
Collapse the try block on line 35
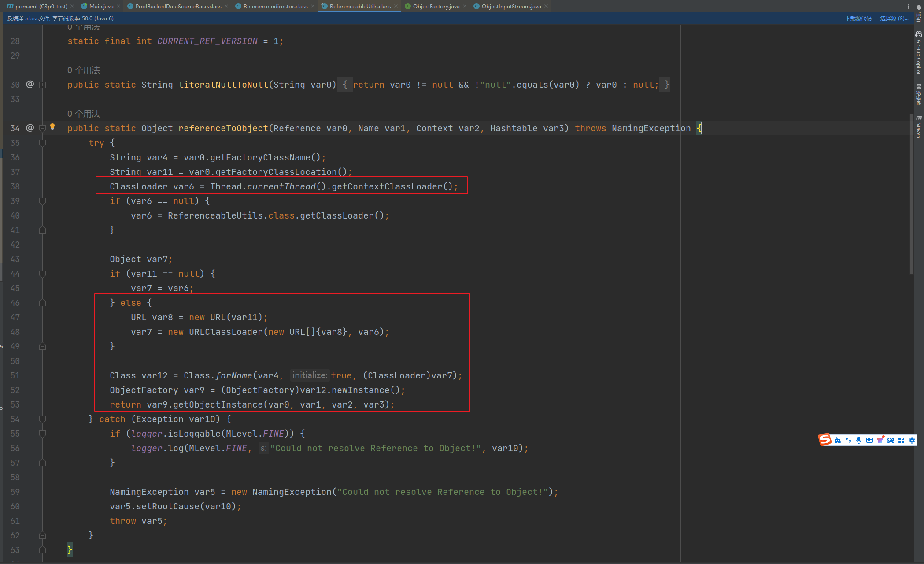43,143
